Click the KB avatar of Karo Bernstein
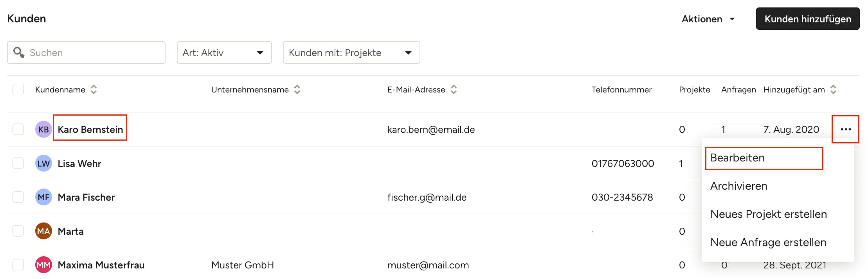 point(43,129)
